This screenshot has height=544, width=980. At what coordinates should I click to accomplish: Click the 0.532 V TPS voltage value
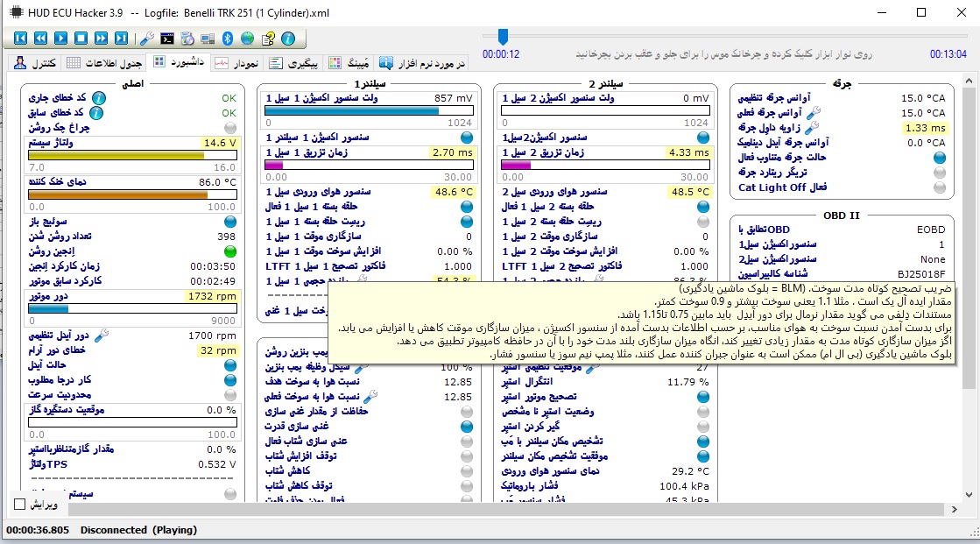(x=217, y=464)
